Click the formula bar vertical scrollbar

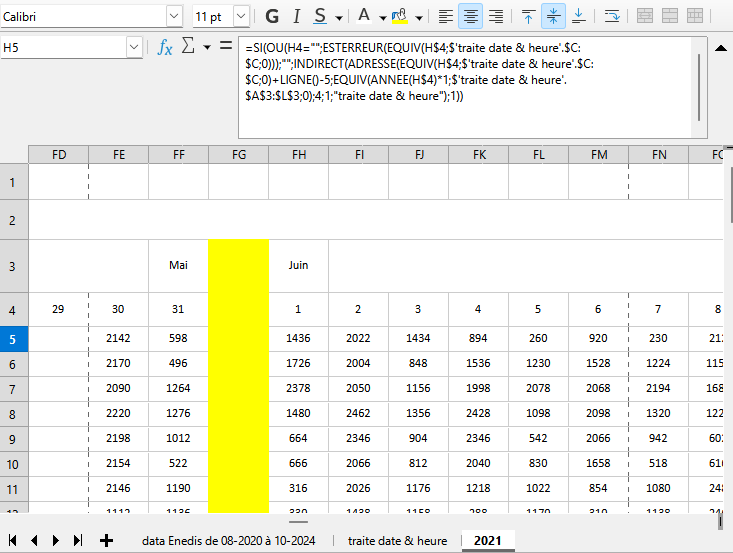[699, 87]
